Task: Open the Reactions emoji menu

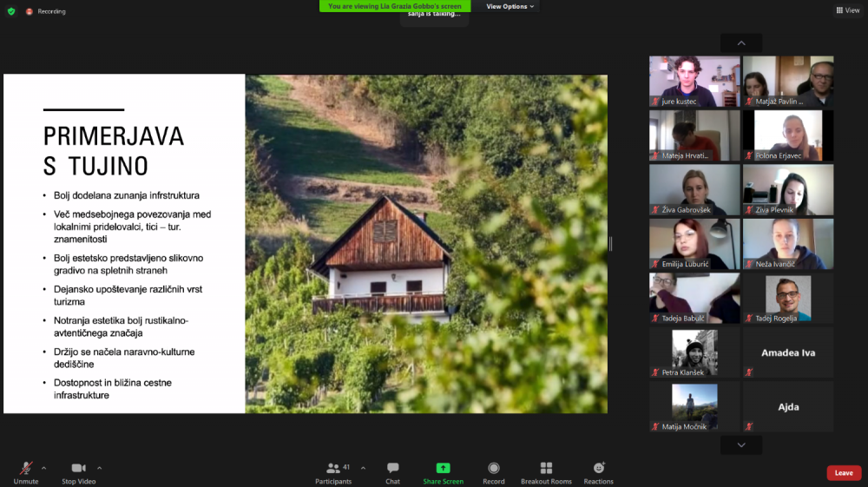Action: tap(598, 469)
